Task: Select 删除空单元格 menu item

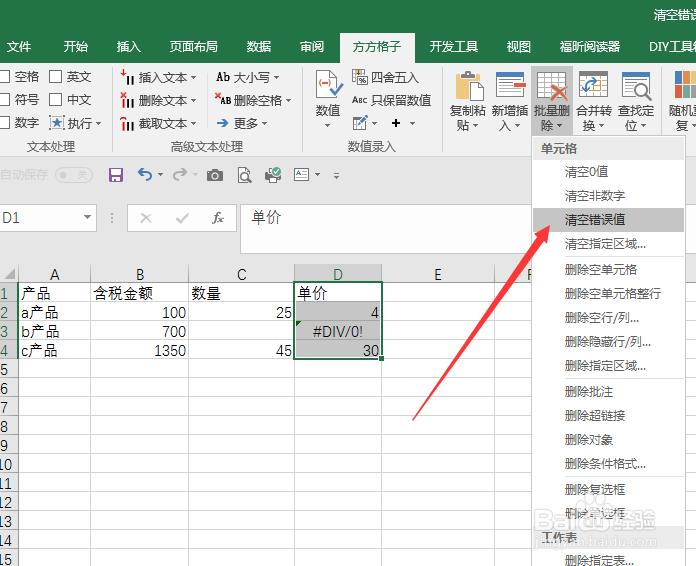Action: tap(608, 269)
